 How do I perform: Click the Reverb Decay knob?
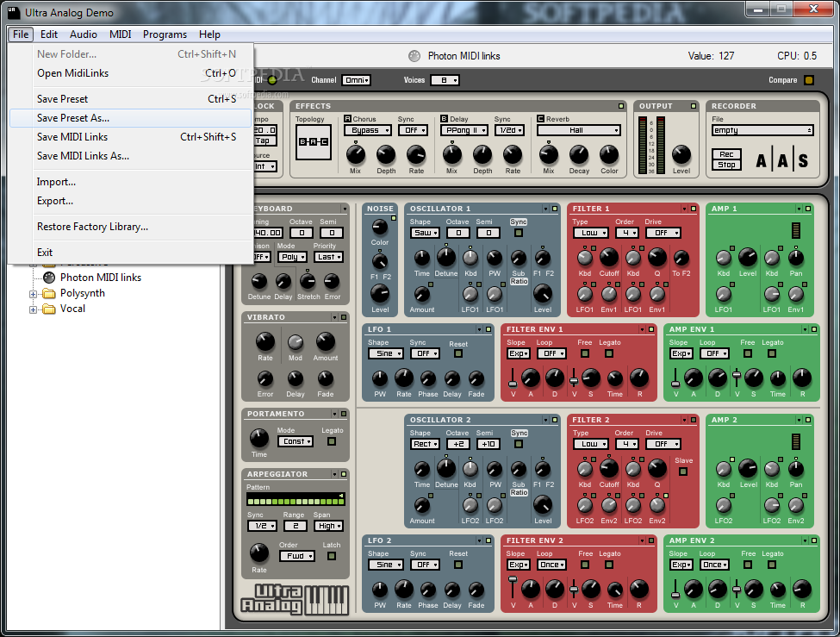click(579, 155)
